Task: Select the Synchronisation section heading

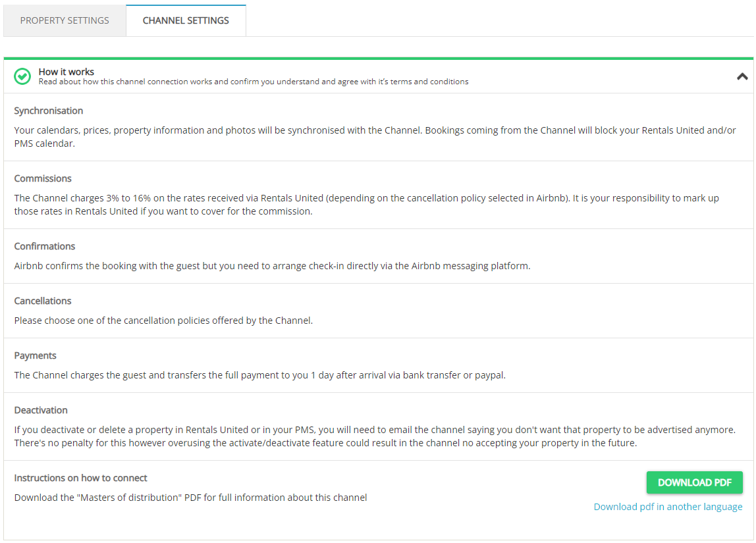Action: (x=49, y=111)
